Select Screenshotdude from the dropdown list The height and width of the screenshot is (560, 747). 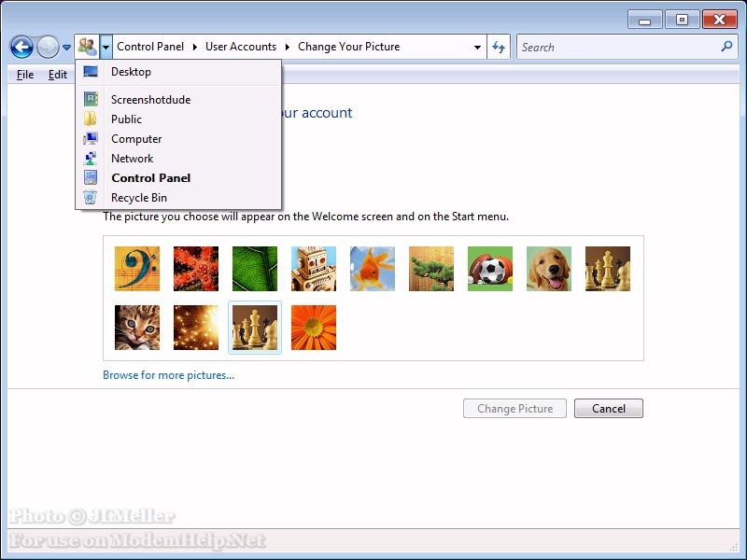(178, 100)
